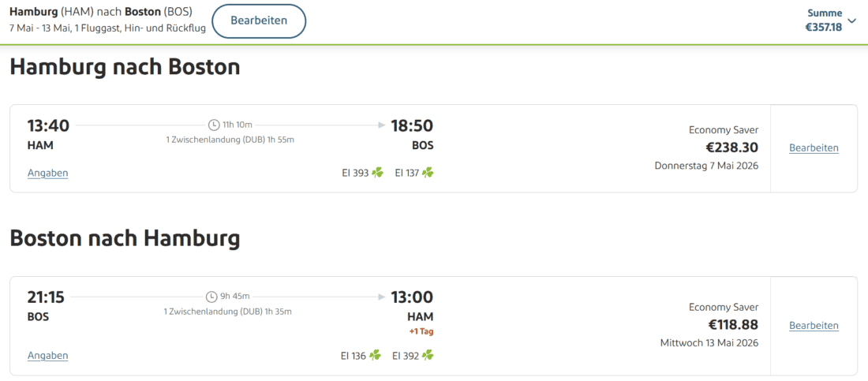Click shamrock icon next to EI 136
The image size is (868, 381).
coord(375,356)
